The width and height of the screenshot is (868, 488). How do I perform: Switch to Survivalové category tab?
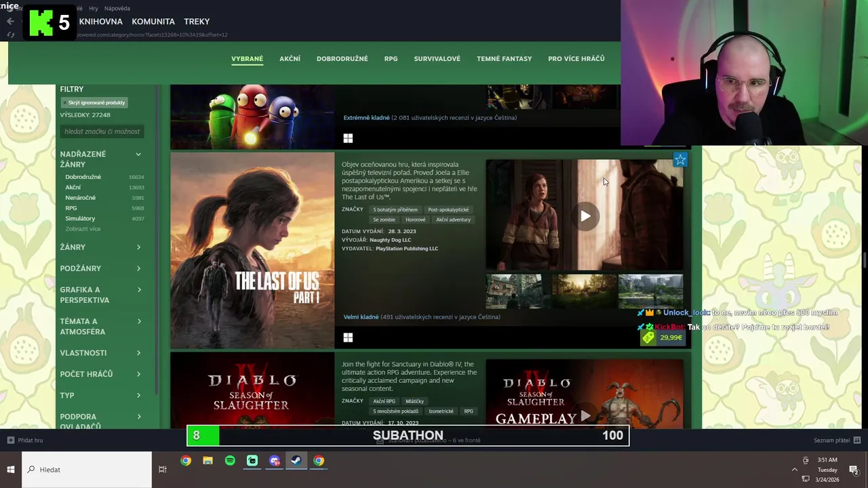(x=437, y=59)
